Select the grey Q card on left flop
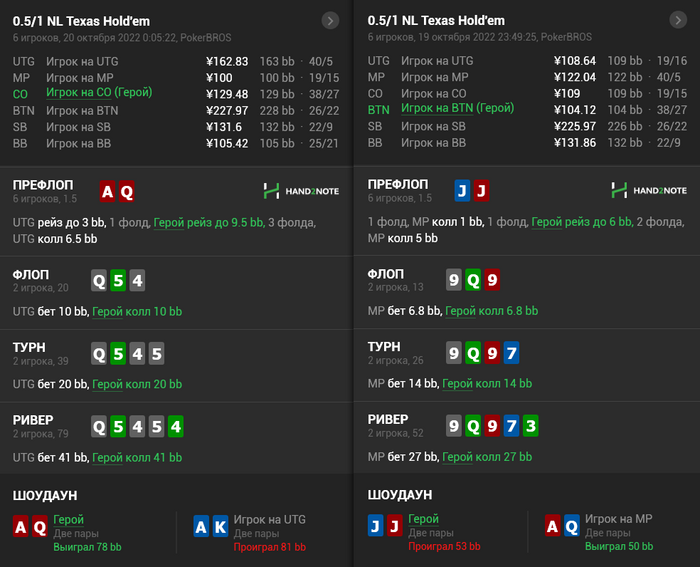This screenshot has width=700, height=567. [x=99, y=280]
